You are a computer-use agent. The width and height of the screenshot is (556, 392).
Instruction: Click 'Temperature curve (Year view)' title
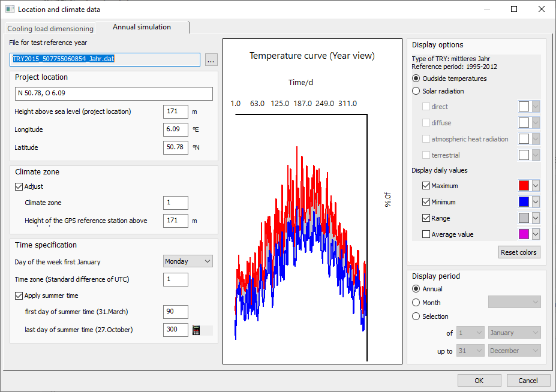[x=312, y=56]
